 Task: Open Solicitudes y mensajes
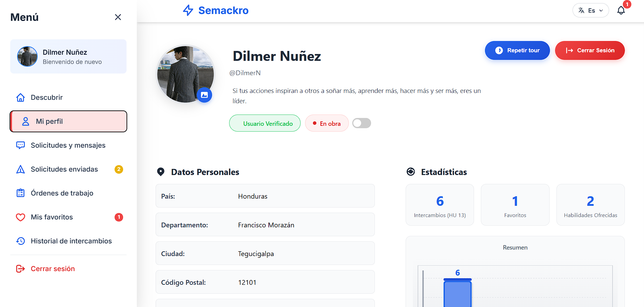click(x=68, y=145)
